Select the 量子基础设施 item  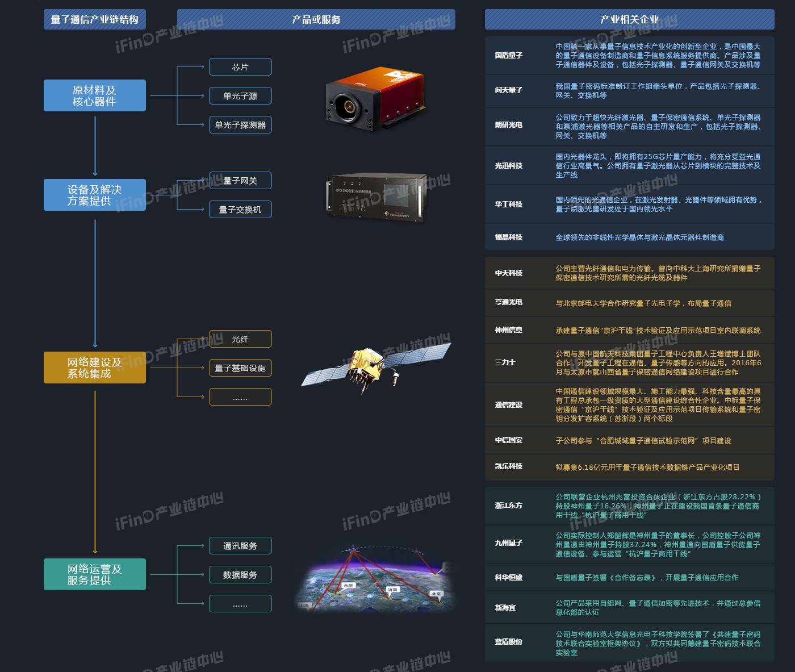pos(240,368)
